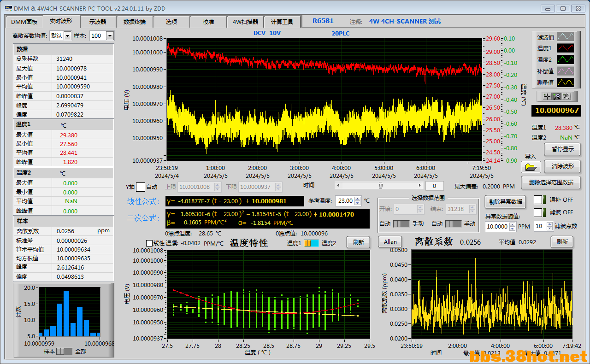Click the Allan button
Screen dimensions: 590x364
pos(390,242)
